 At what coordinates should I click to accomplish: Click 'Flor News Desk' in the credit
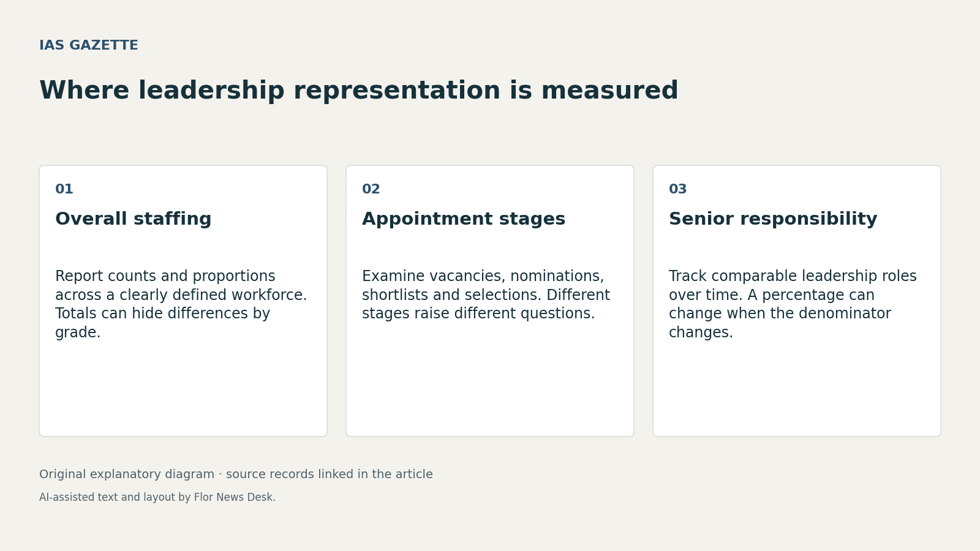click(x=233, y=498)
